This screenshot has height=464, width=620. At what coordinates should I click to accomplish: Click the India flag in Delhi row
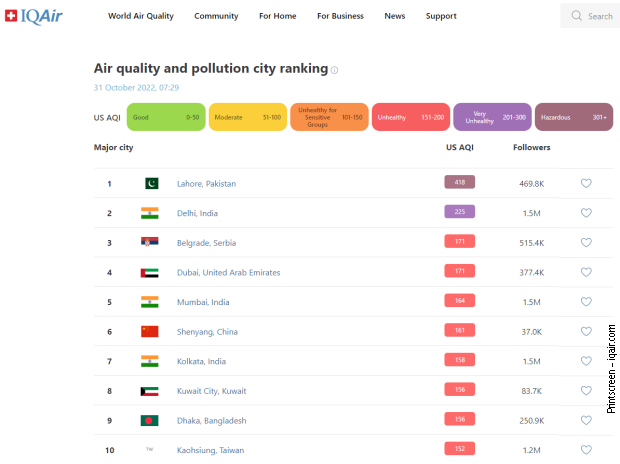(149, 213)
